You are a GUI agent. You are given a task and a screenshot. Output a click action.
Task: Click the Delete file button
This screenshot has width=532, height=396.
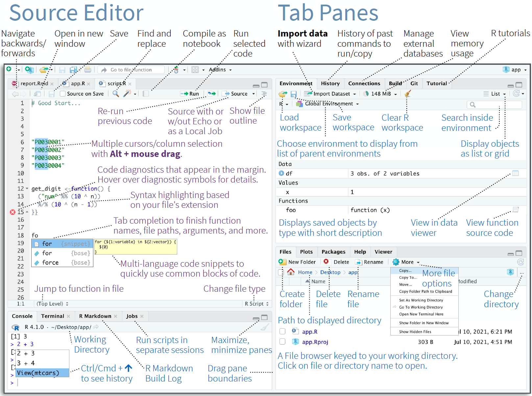click(x=336, y=262)
